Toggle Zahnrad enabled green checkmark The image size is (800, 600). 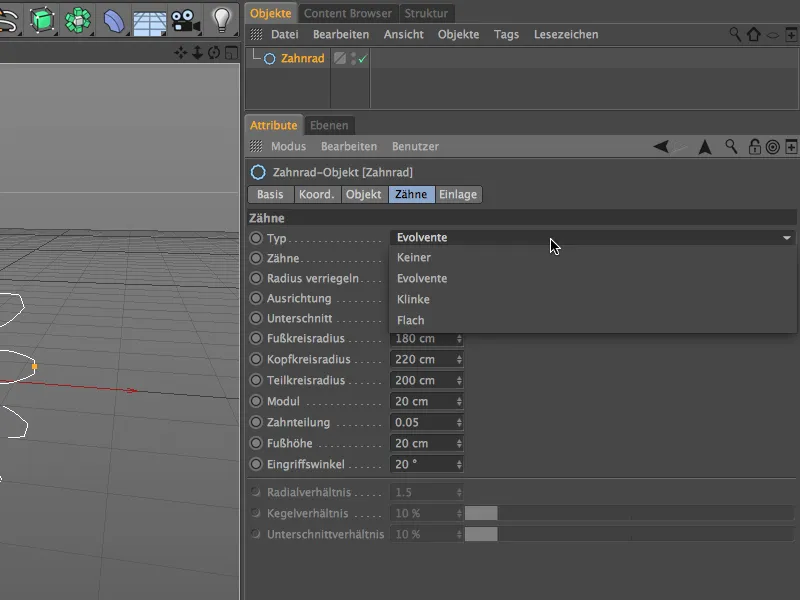(x=362, y=59)
